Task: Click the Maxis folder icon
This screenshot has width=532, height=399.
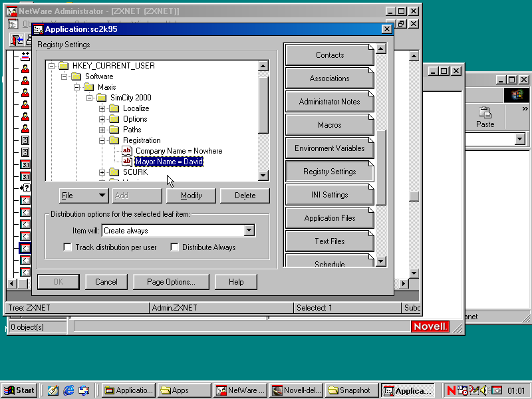Action: (89, 87)
